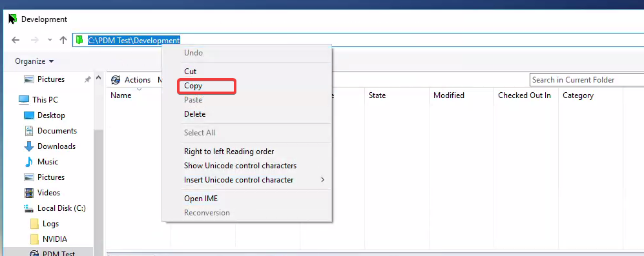Go up one folder level arrow
The image size is (644, 256).
63,40
